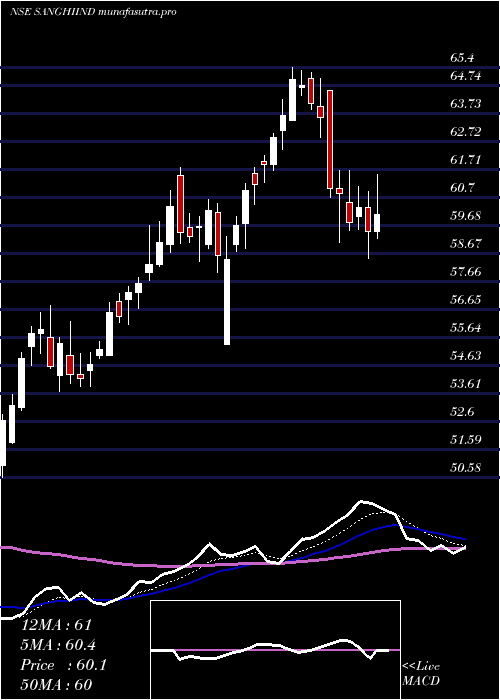The width and height of the screenshot is (500, 700).
Task: Click the 50MA : 60 indicator value
Action: pos(56,685)
